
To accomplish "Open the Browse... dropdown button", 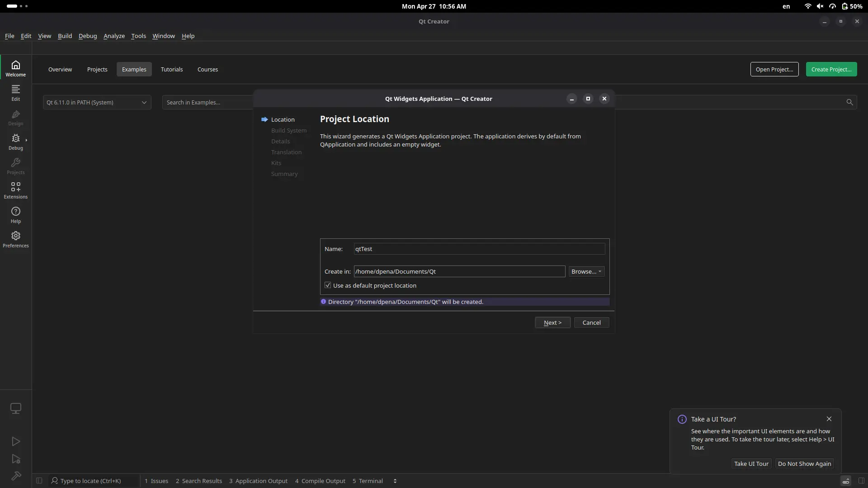I will pos(586,271).
